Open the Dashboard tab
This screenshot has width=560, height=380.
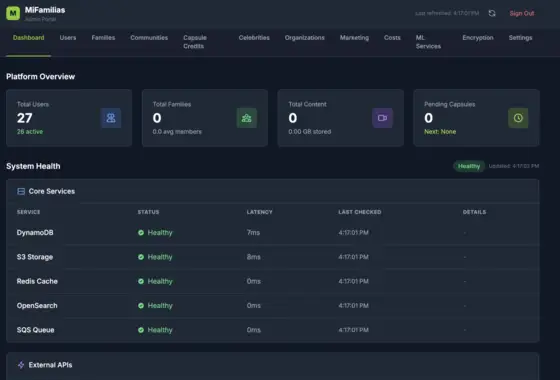coord(29,38)
